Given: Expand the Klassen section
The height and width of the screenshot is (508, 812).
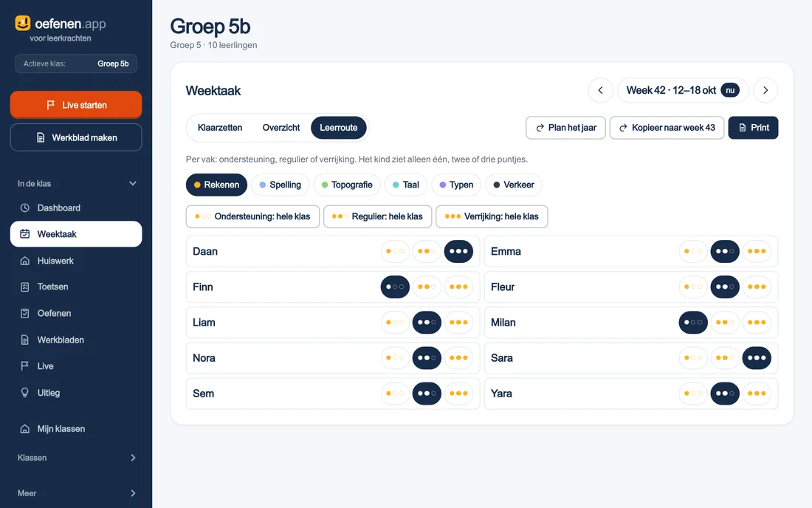Looking at the screenshot, I should coord(133,458).
